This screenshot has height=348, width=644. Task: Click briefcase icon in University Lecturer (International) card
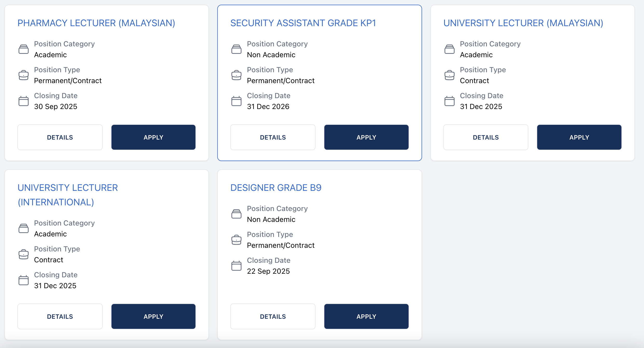click(x=24, y=254)
